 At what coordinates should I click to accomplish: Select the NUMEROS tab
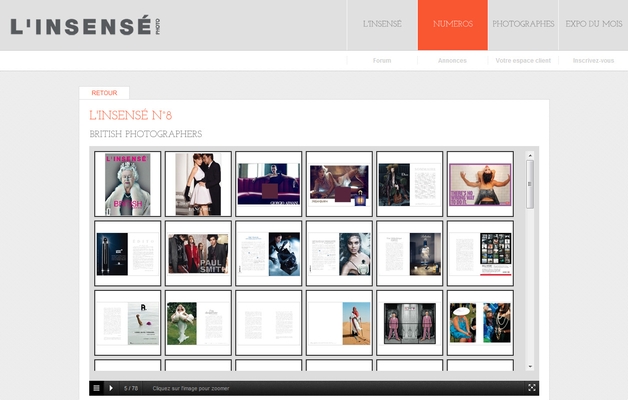pos(453,24)
